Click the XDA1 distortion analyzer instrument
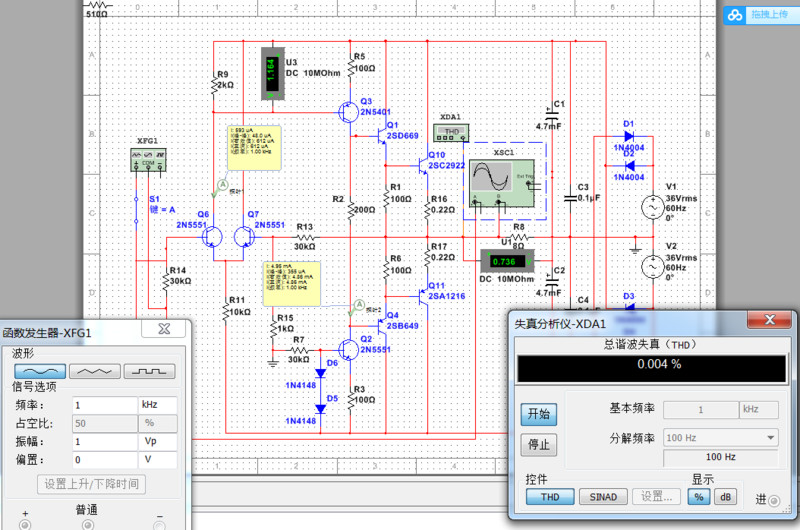Screen dimensions: 800x530 pos(451,132)
